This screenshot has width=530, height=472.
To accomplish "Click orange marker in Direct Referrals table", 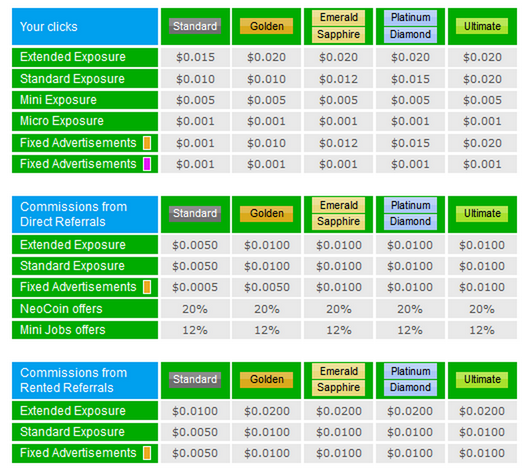I will pos(147,287).
